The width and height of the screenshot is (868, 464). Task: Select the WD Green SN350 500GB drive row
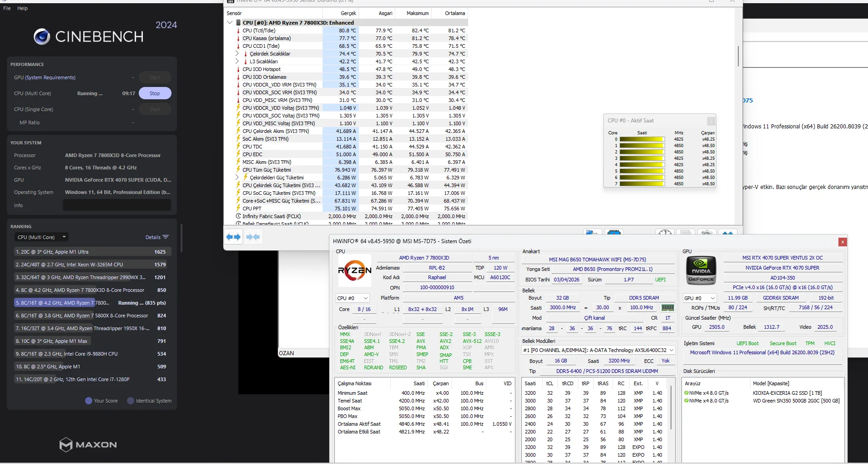pos(762,401)
